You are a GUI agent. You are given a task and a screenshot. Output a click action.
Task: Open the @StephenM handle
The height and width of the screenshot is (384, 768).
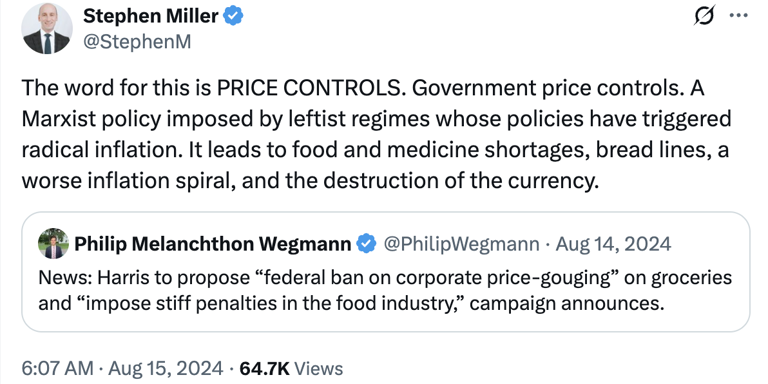(137, 43)
